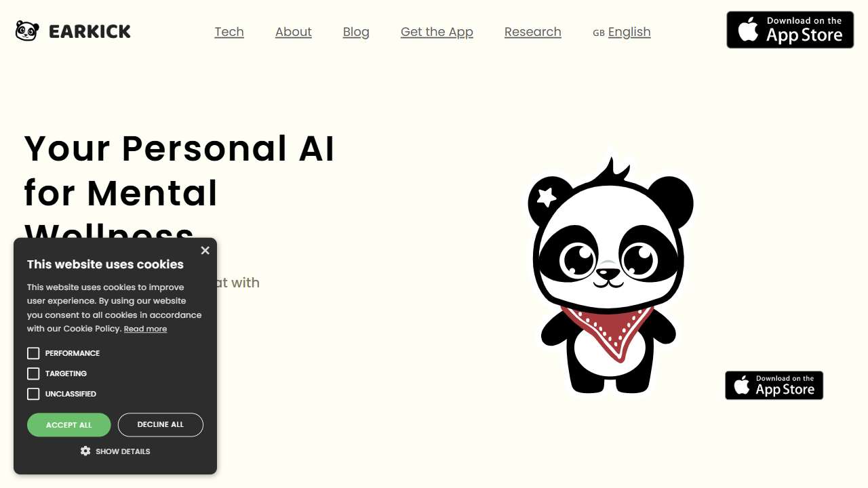The image size is (868, 488).
Task: Go to the About page
Action: tap(294, 32)
